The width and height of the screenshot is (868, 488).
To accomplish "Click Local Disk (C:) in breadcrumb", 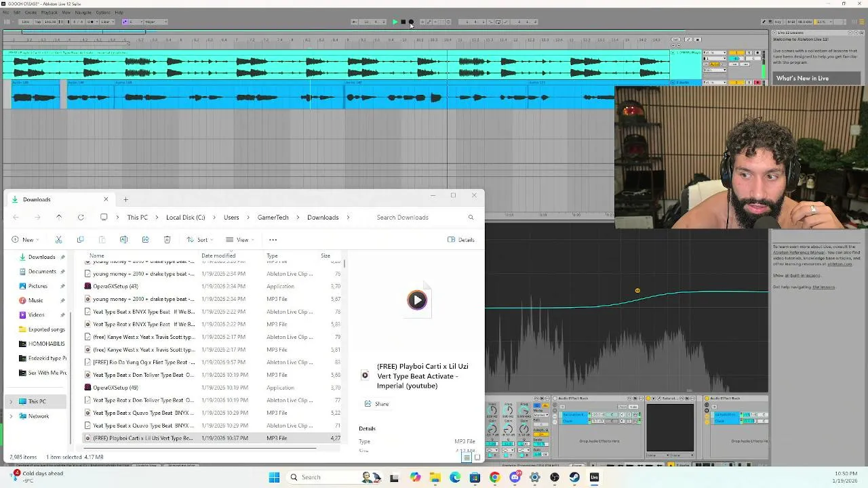I will (x=185, y=218).
